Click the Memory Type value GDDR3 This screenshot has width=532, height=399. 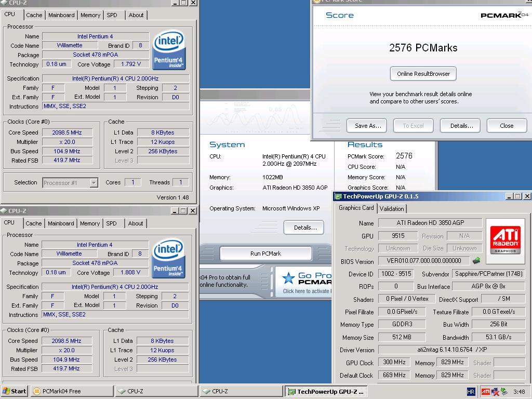402,324
